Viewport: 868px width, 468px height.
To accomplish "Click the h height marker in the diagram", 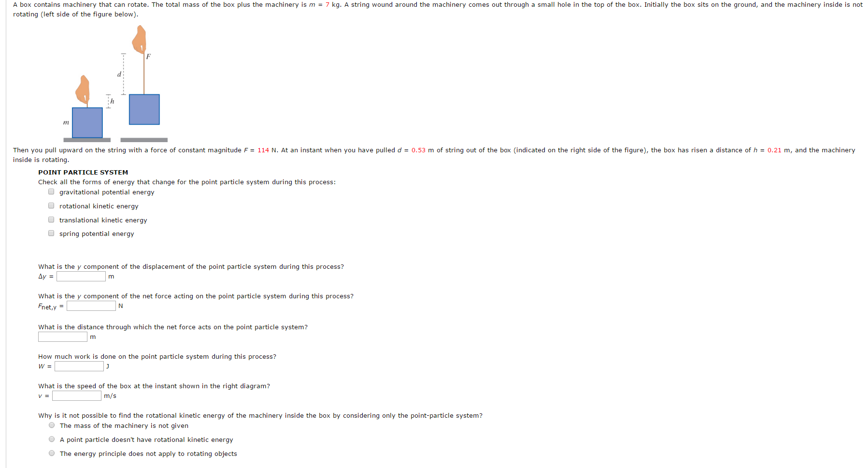I will 112,101.
